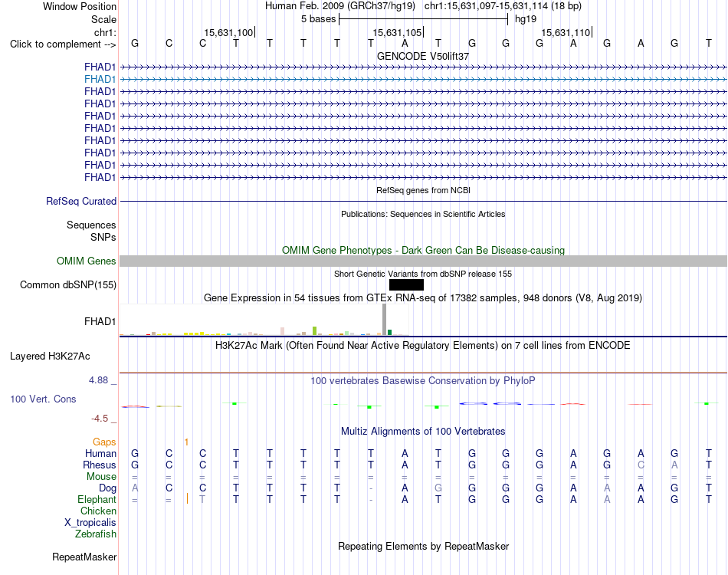Click the 'hg19' label beside the scale bar
Viewport: 728px width, 575px height.
pos(526,19)
